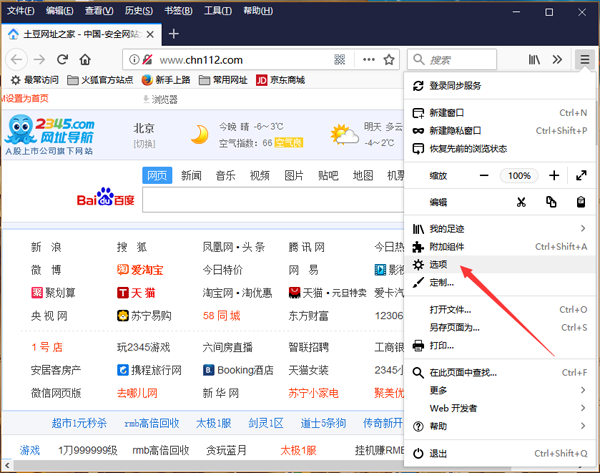Open 常用网址 bookmark folder
600x473 pixels.
pyautogui.click(x=223, y=80)
